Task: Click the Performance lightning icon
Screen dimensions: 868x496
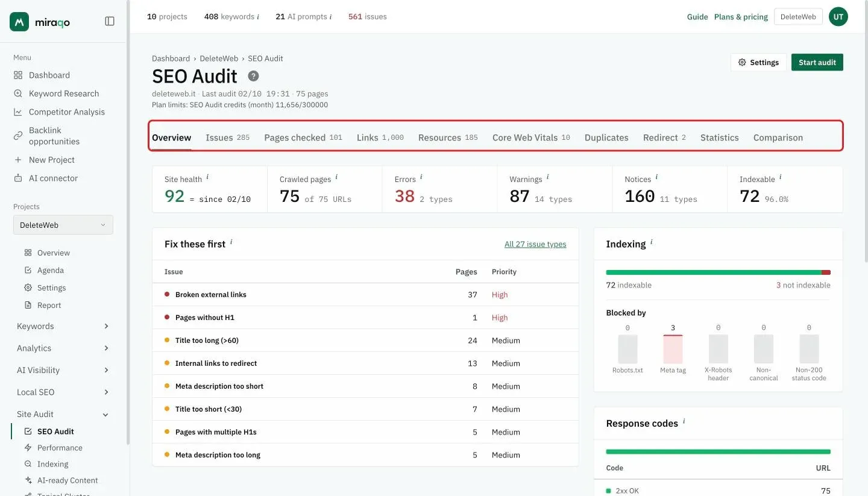Action: point(28,448)
